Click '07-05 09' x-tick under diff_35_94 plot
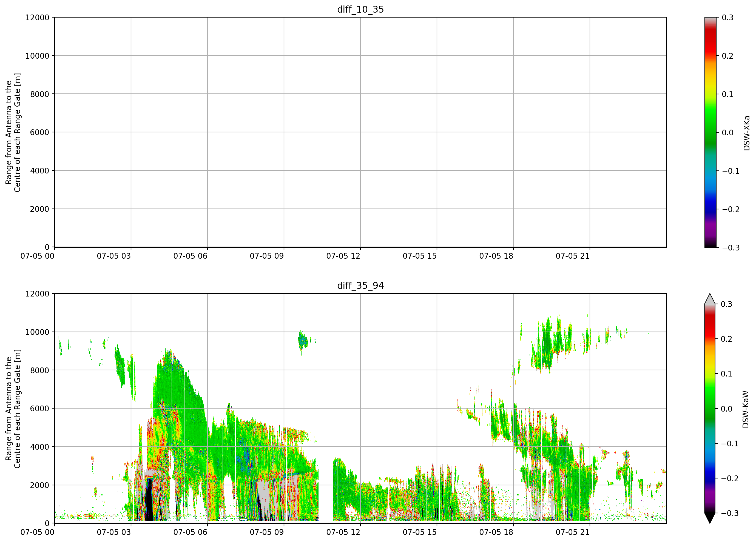 click(267, 532)
